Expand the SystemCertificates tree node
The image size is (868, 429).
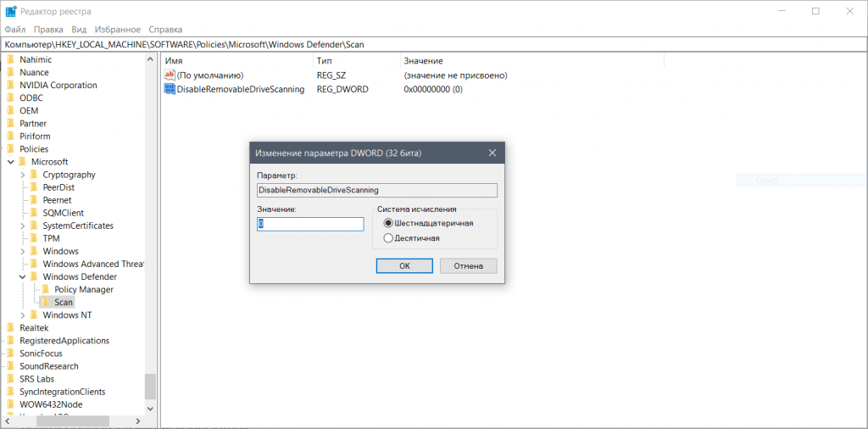pyautogui.click(x=22, y=226)
